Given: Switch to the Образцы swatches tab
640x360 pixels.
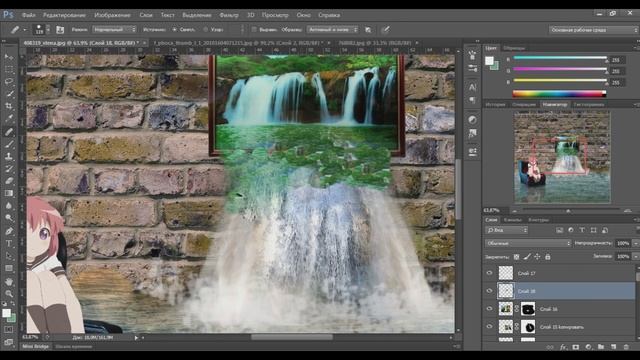Looking at the screenshot, I should coord(514,48).
